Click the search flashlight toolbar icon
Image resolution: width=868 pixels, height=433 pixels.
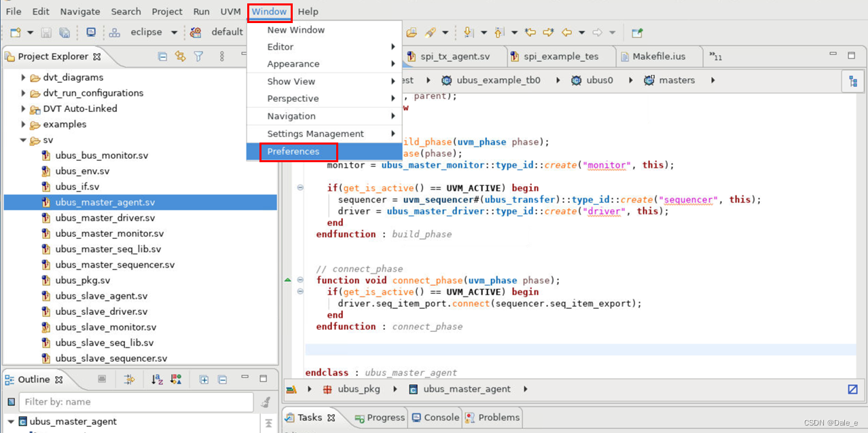click(431, 32)
